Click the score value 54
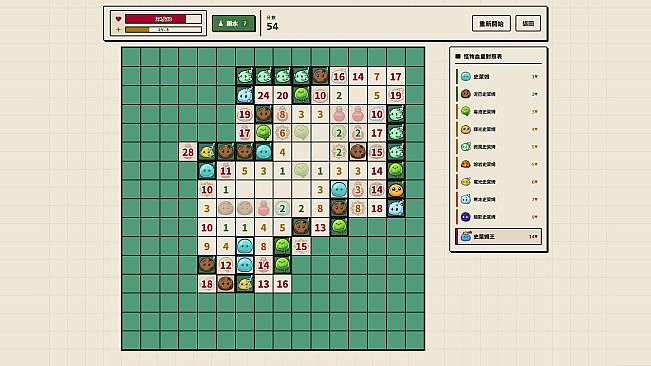Viewport: 651px width, 366px height. [x=272, y=27]
